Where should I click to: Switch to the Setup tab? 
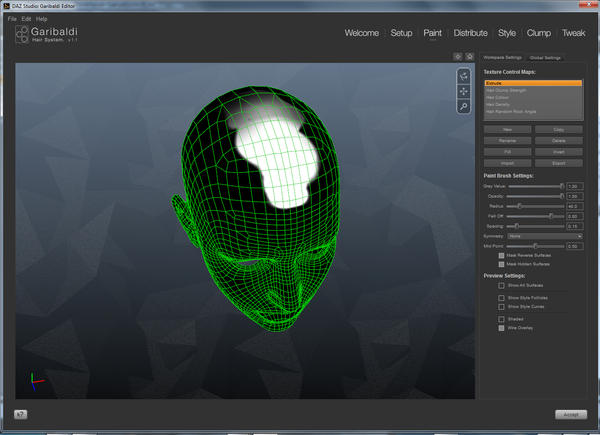point(401,33)
